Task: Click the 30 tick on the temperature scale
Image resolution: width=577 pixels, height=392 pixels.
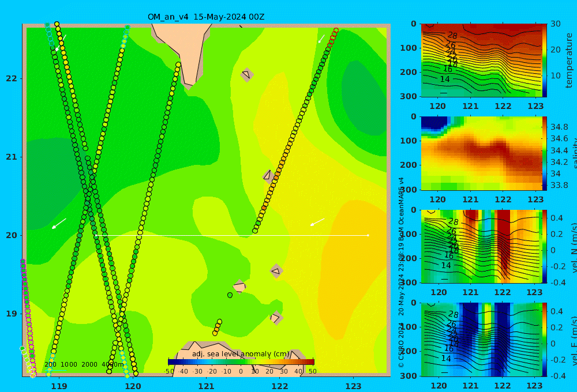Action: point(556,24)
